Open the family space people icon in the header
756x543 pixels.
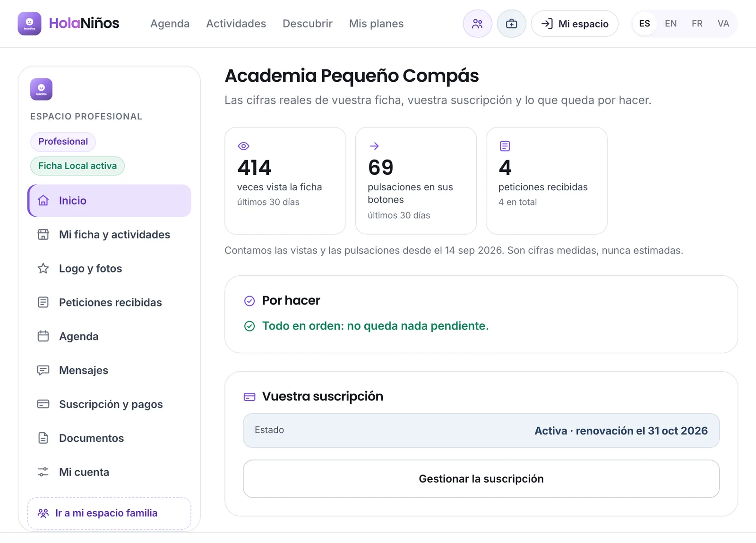[477, 24]
